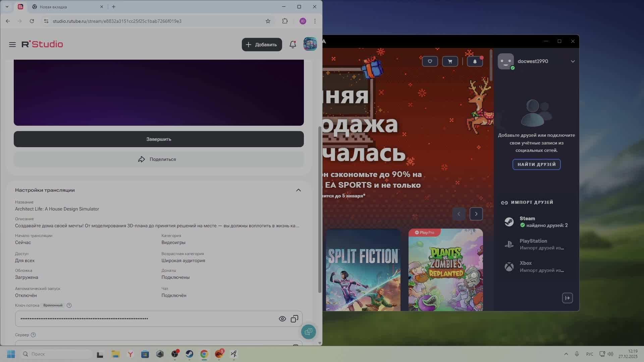Open EA app notifications bell
The height and width of the screenshot is (362, 644).
475,61
